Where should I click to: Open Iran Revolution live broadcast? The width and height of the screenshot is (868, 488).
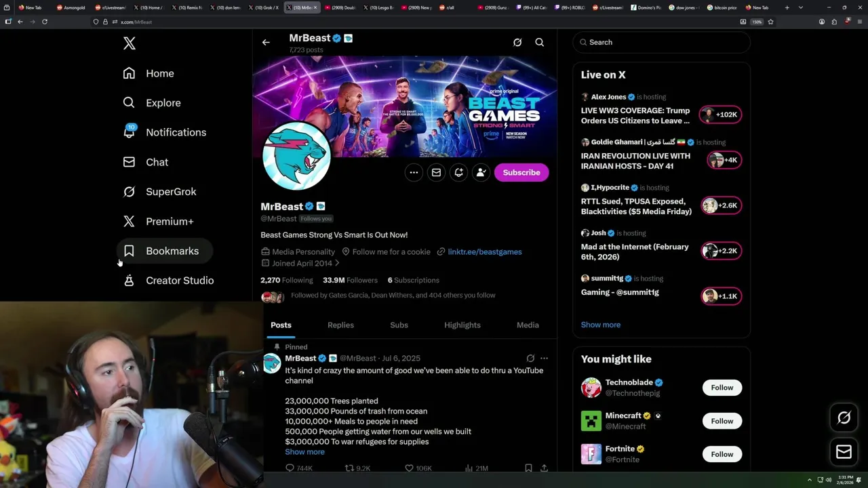(x=661, y=155)
